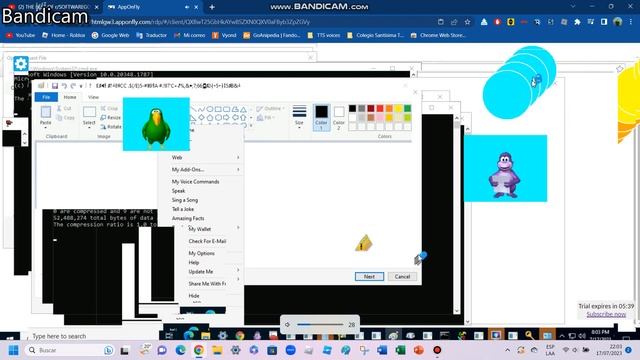Select the triangle shape in Paint shapes gallery
Viewport: 640px width, 360px height.
pos(243,109)
